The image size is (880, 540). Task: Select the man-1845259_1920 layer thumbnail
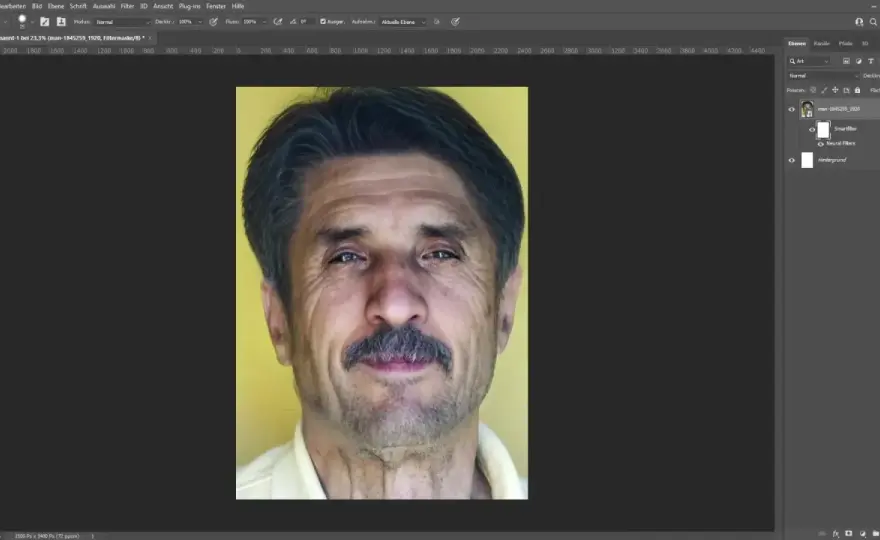[x=807, y=109]
